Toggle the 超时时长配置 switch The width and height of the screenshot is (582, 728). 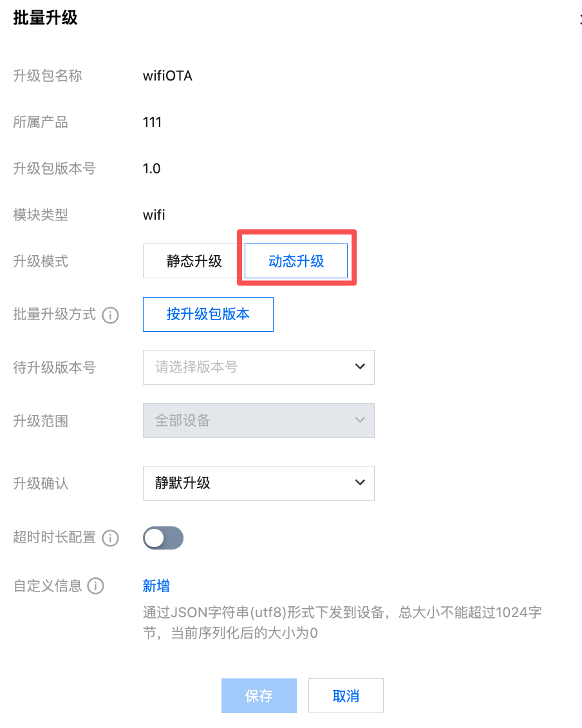pos(163,538)
